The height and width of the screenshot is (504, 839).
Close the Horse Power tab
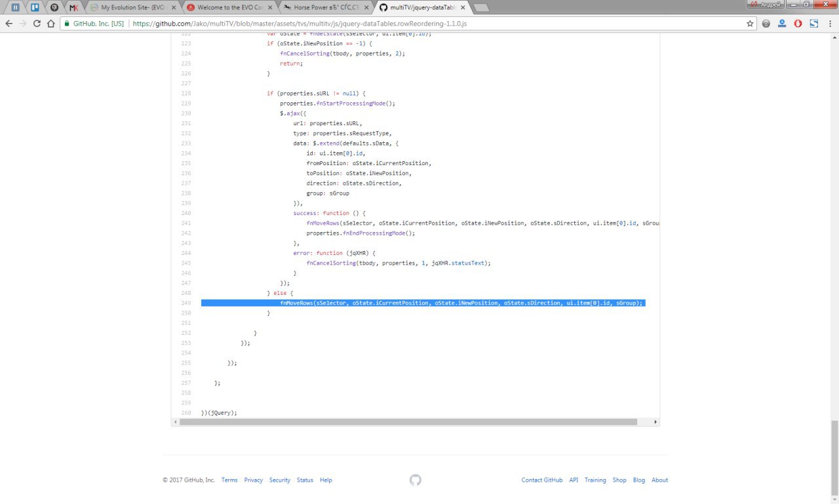[365, 7]
